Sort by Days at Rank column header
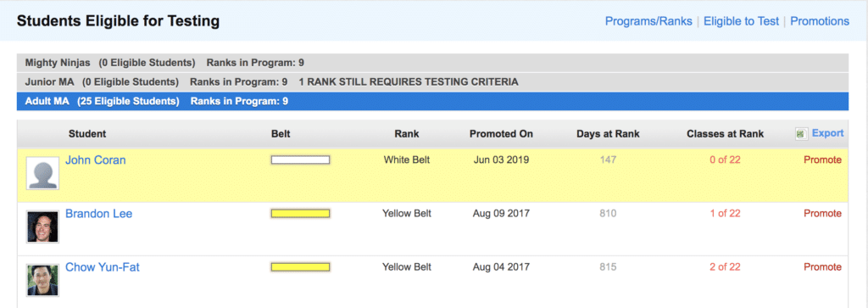This screenshot has width=868, height=308. click(x=608, y=133)
